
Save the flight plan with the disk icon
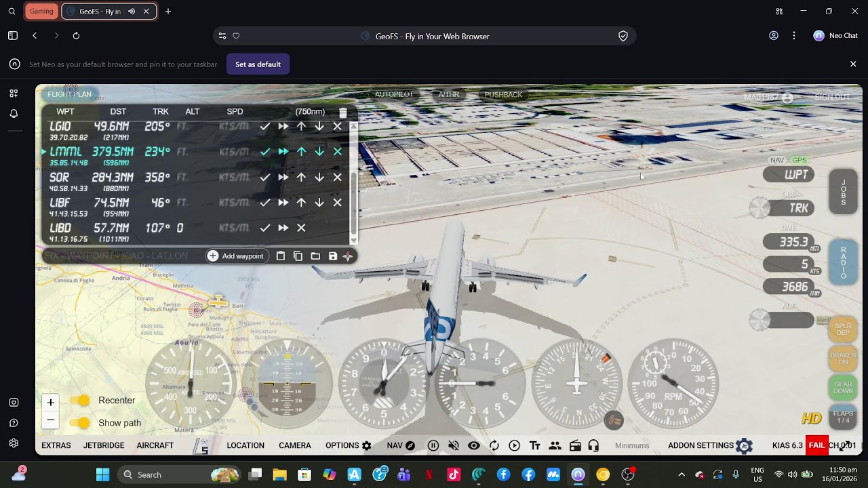(x=333, y=256)
